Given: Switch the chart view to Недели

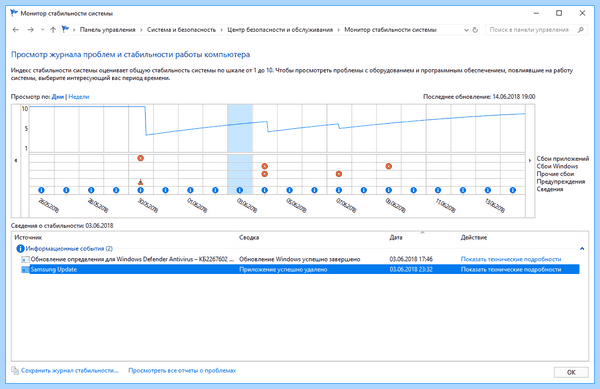Looking at the screenshot, I should pos(79,97).
